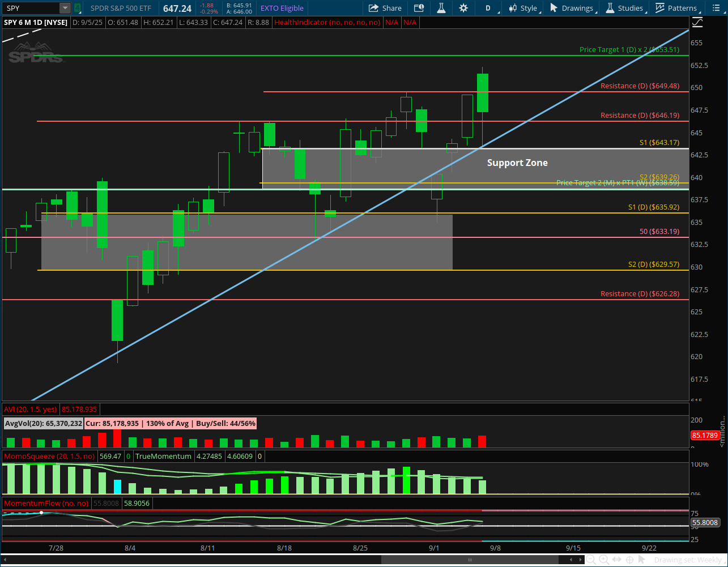
Task: Select the S1 (D) ($635.92) label
Action: pos(654,207)
